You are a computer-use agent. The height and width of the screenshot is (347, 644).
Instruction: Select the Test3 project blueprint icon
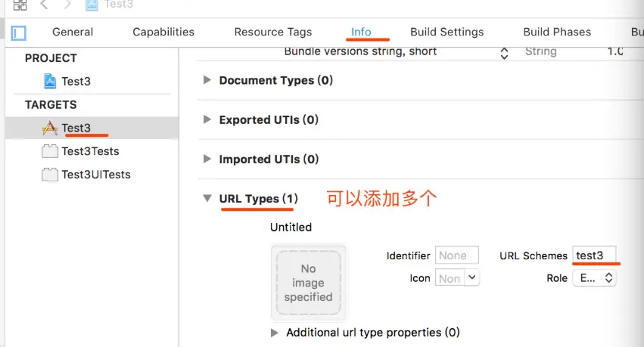tap(50, 82)
